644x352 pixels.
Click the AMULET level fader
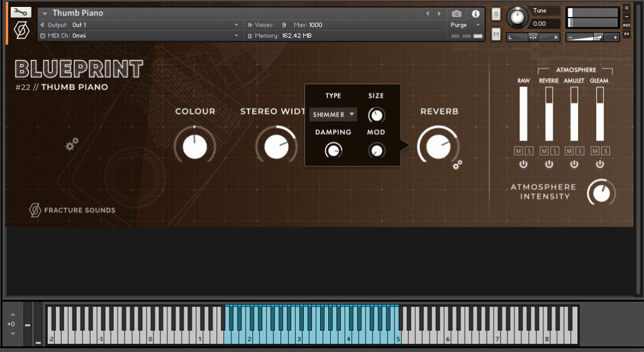pyautogui.click(x=574, y=114)
